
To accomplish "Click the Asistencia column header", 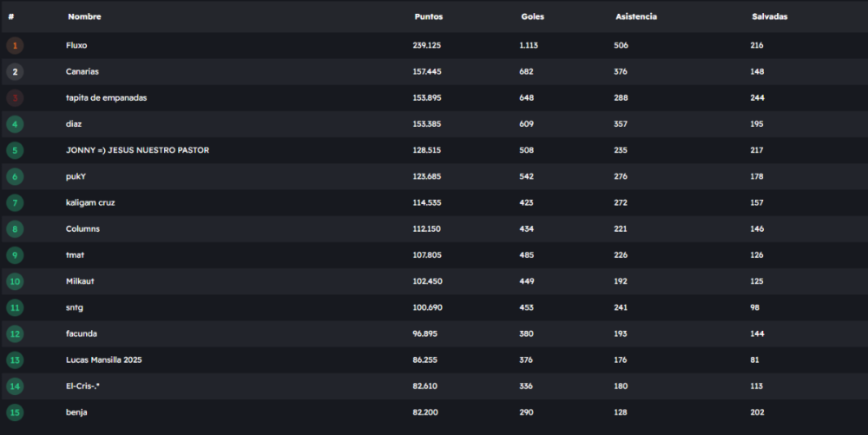I will point(636,16).
